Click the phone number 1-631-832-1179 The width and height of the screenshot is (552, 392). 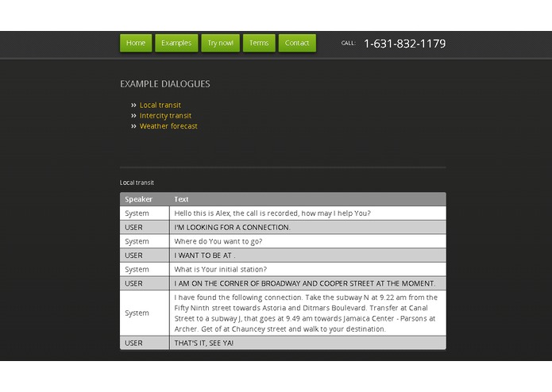pos(405,44)
